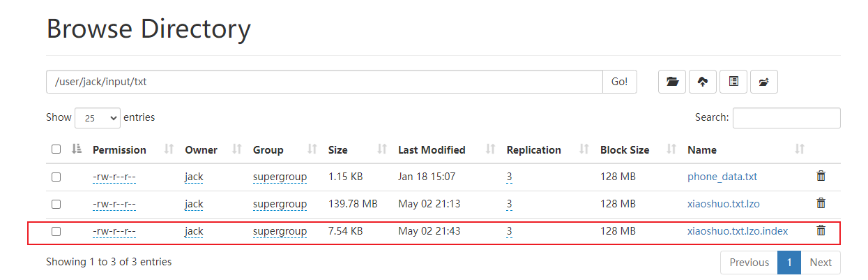Screen dimensions: 868x280
Task: Click the Next pagination button
Action: (x=821, y=263)
